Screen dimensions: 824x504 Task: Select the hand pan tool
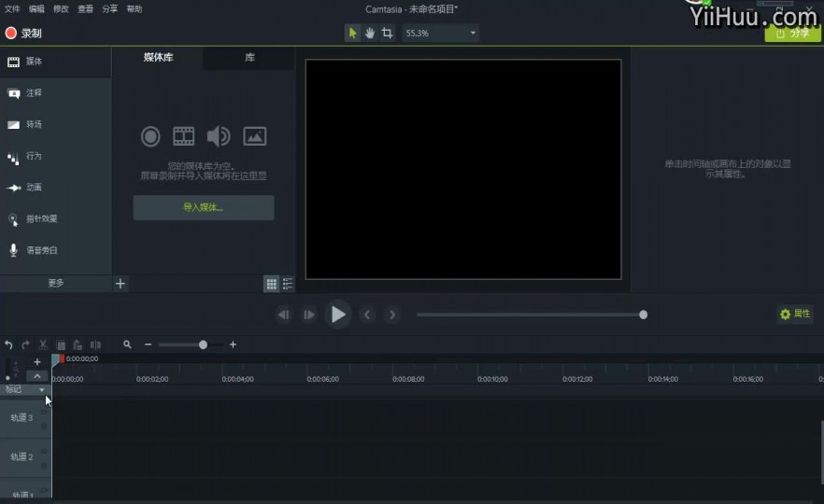pyautogui.click(x=370, y=33)
